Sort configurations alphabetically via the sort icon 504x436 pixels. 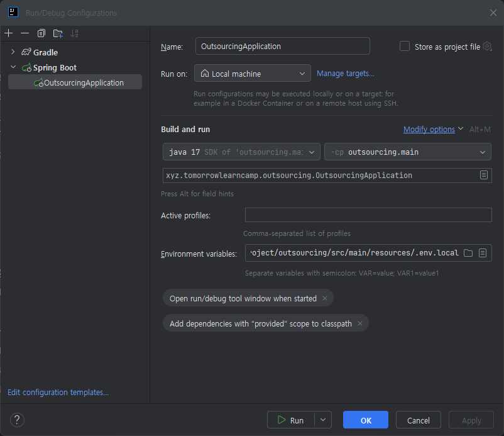point(74,33)
